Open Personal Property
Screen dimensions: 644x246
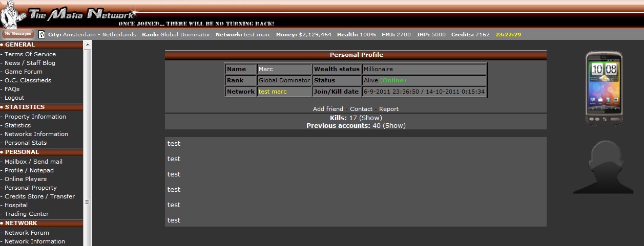[31, 188]
